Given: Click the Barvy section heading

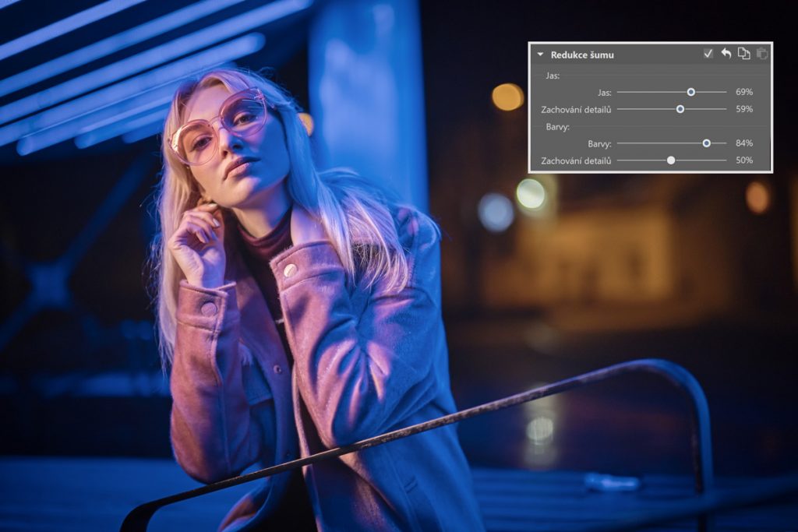Looking at the screenshot, I should tap(556, 126).
